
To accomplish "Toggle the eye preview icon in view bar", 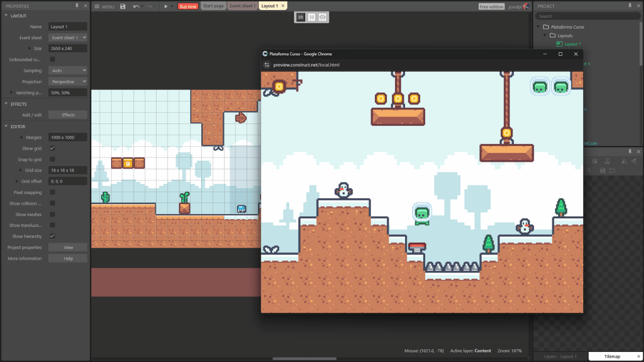I will 323,17.
